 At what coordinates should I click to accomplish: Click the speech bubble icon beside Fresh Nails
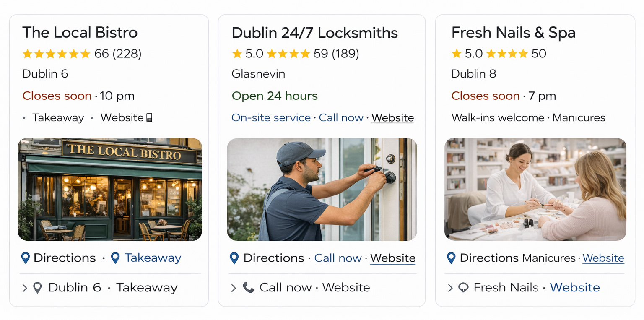tap(463, 288)
